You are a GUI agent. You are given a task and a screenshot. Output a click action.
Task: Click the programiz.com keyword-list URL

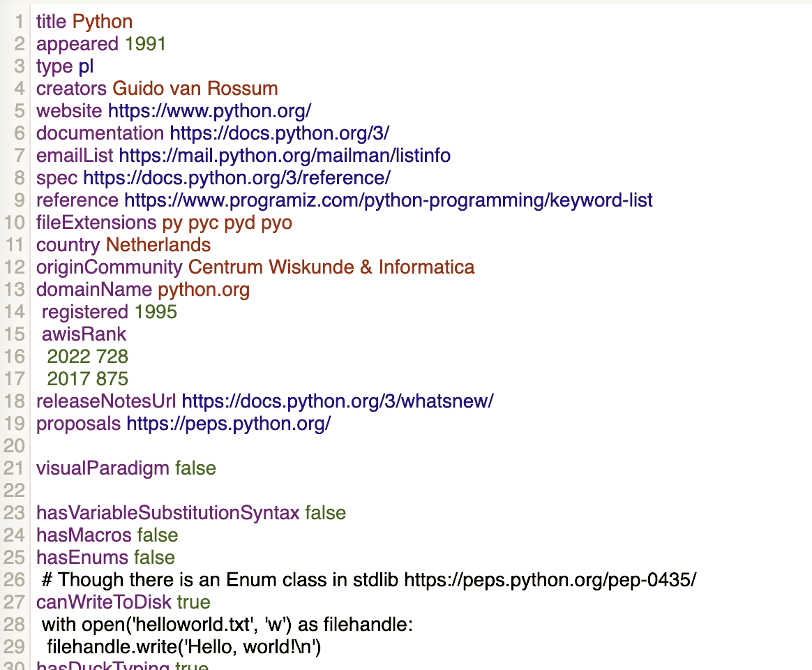pos(388,200)
